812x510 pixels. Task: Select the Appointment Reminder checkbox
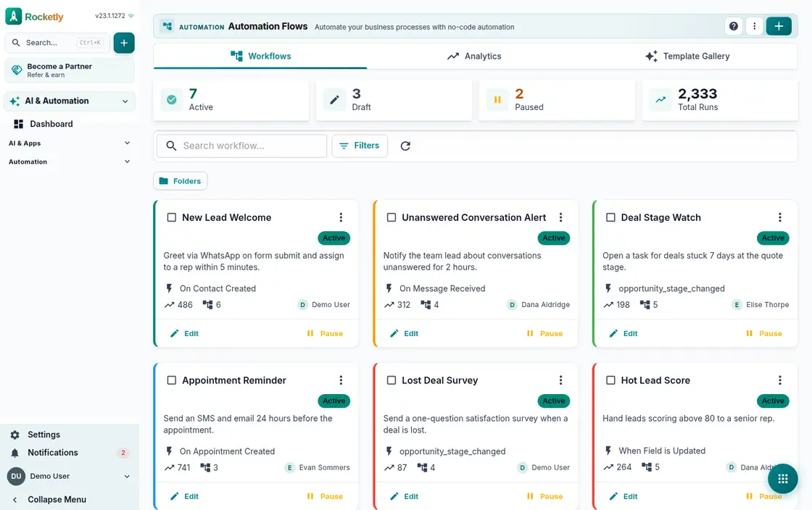point(171,380)
